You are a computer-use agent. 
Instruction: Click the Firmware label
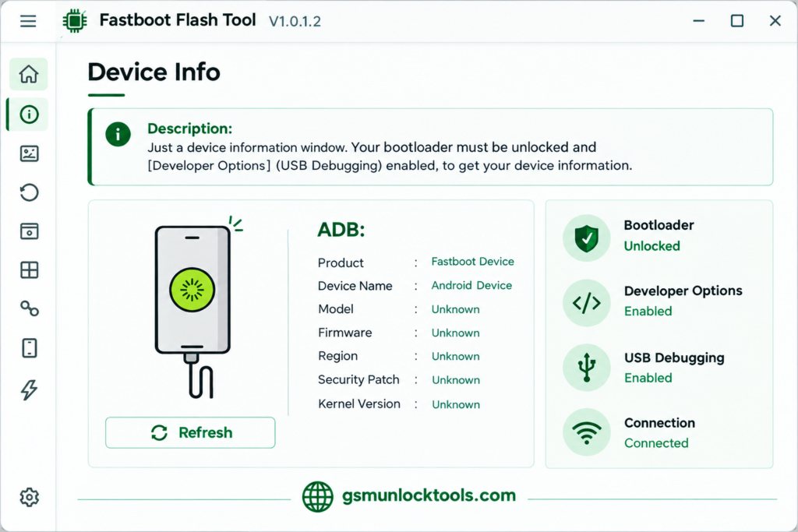point(344,333)
